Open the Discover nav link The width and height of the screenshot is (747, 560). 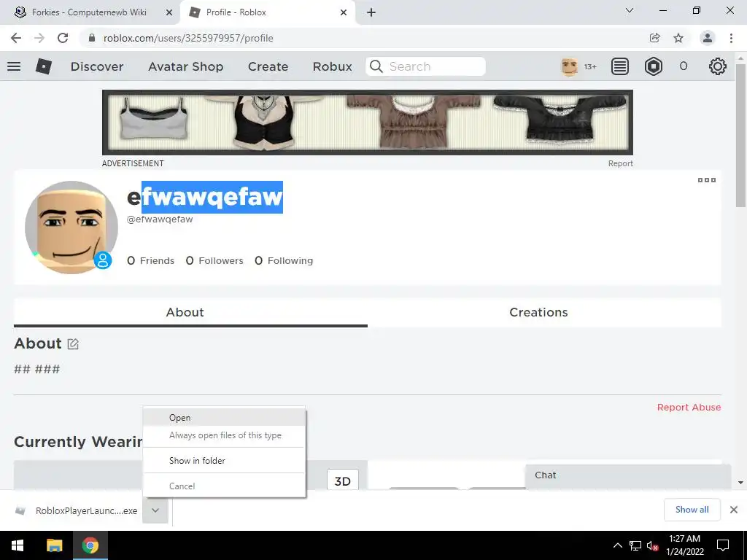pos(97,66)
